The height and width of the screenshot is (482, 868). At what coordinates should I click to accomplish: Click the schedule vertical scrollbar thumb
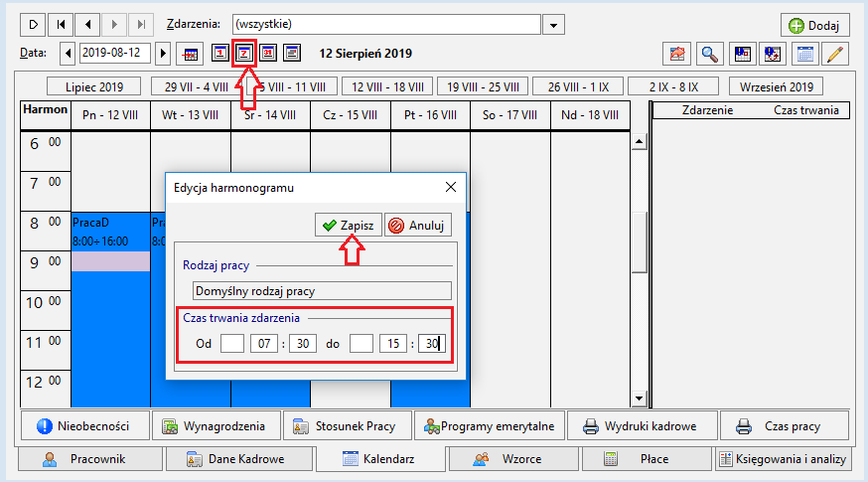(639, 242)
